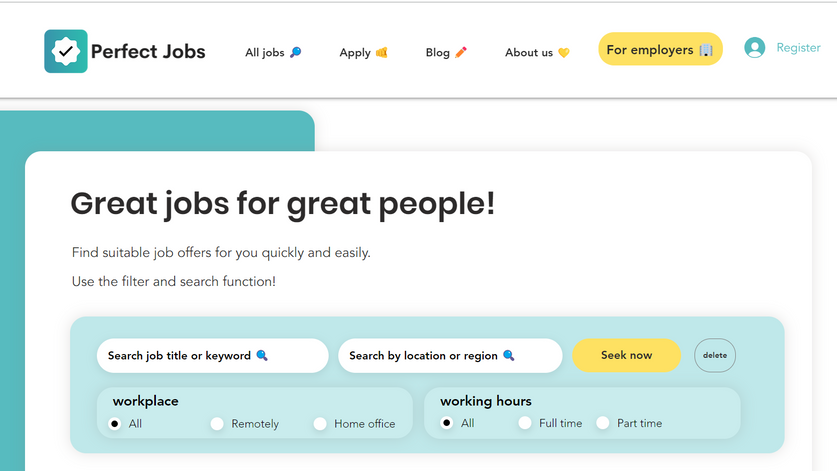Go to the About us page

pyautogui.click(x=529, y=53)
